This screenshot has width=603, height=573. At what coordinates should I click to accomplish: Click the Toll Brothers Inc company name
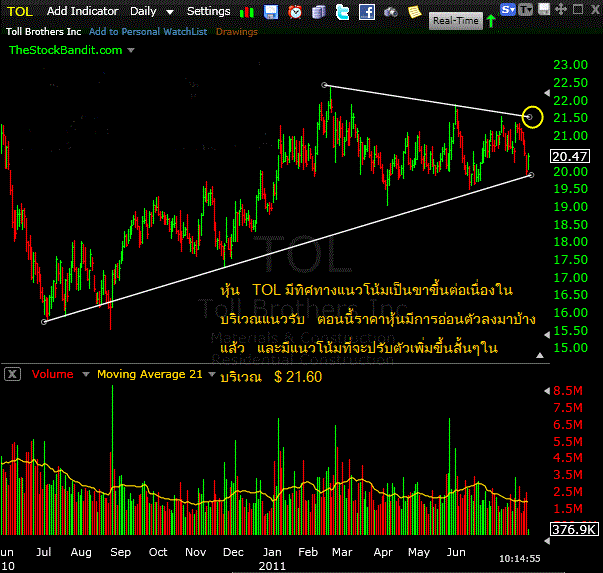click(x=43, y=32)
